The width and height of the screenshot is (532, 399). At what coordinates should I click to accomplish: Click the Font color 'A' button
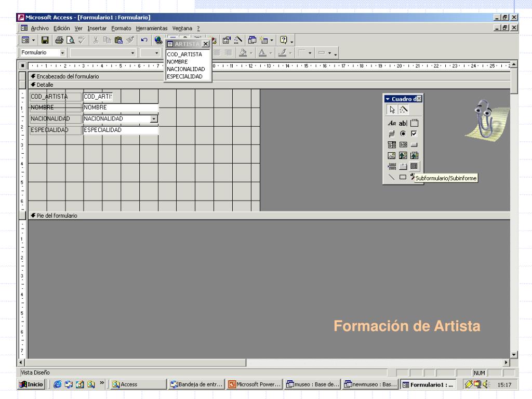point(262,52)
